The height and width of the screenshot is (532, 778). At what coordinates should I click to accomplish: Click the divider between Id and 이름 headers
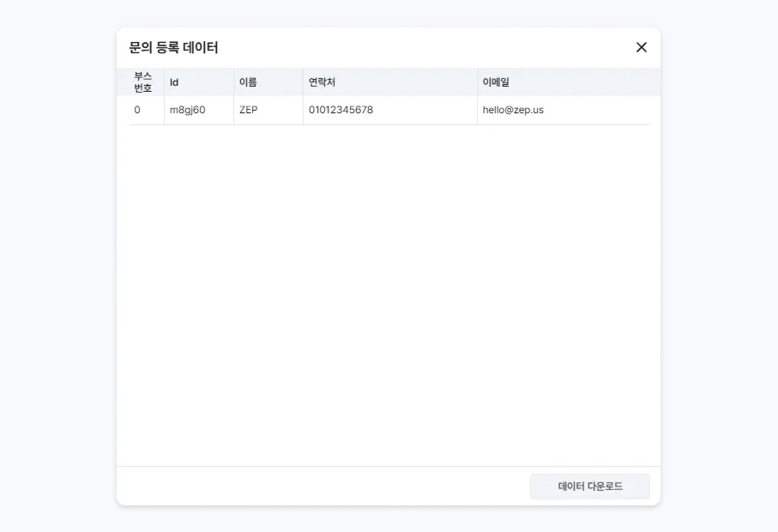pyautogui.click(x=233, y=82)
